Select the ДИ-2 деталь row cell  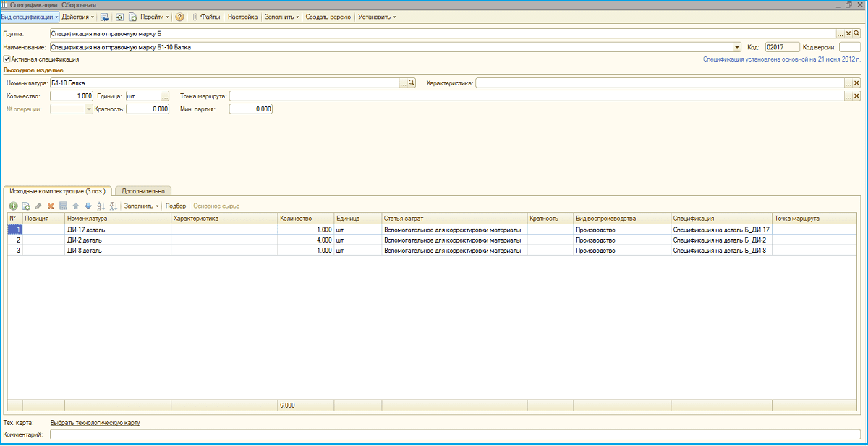(117, 240)
